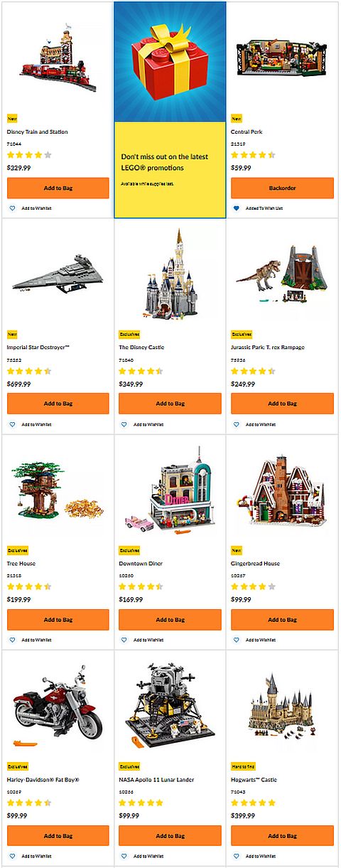Click the star rating of Gingerbread House
This screenshot has height=868, width=341.
click(x=253, y=586)
